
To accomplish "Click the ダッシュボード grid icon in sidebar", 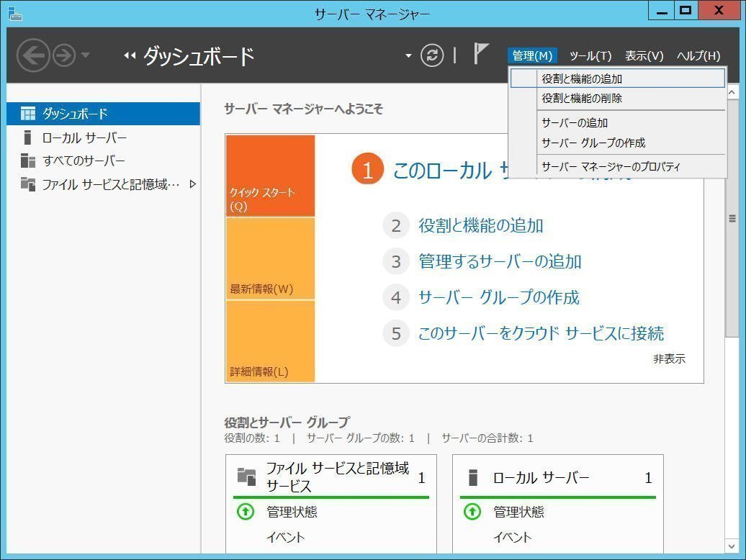I will 27,114.
